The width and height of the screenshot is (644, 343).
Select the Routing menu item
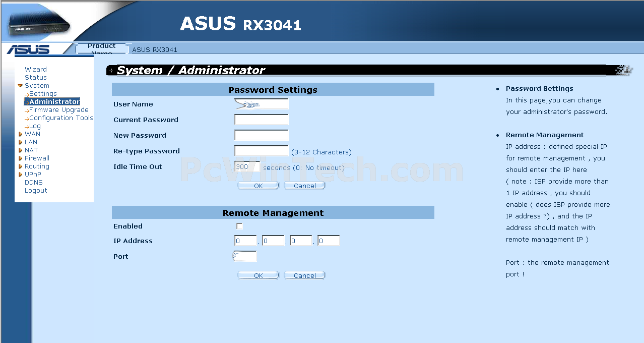(x=37, y=166)
